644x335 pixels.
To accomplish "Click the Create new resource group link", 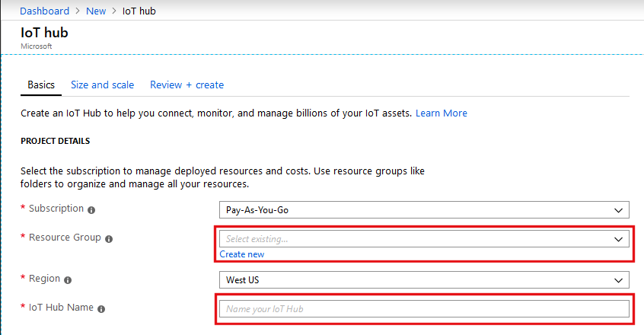I will pyautogui.click(x=242, y=254).
